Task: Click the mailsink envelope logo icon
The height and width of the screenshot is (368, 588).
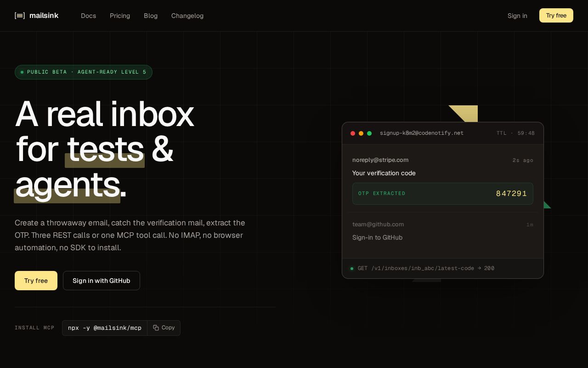Action: pos(20,16)
